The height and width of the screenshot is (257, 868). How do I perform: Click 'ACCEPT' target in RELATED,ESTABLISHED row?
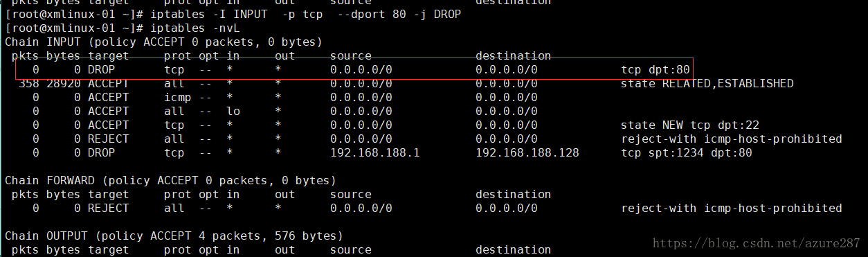(109, 84)
